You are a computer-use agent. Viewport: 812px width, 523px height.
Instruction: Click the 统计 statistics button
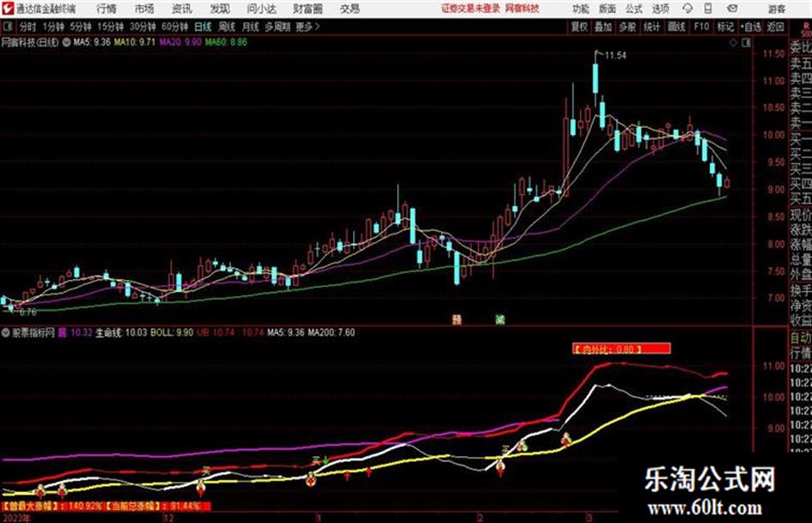pos(651,27)
